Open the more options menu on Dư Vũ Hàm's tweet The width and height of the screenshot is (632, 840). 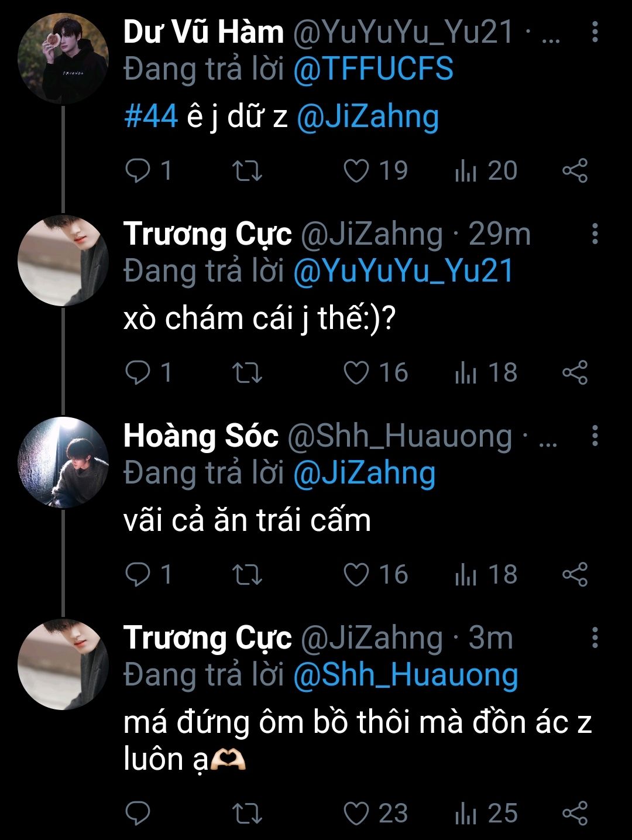click(x=595, y=32)
